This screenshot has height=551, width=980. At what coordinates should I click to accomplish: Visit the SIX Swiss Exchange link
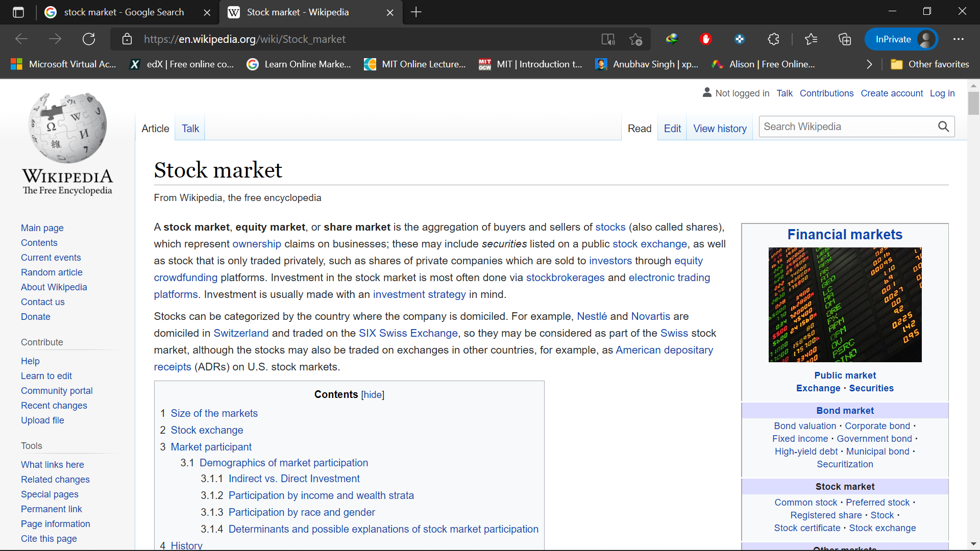point(407,333)
